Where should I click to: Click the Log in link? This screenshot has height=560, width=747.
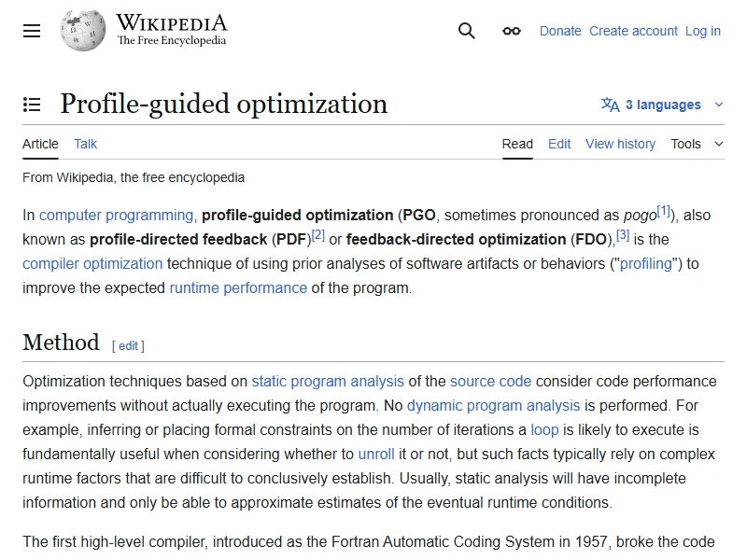(702, 31)
